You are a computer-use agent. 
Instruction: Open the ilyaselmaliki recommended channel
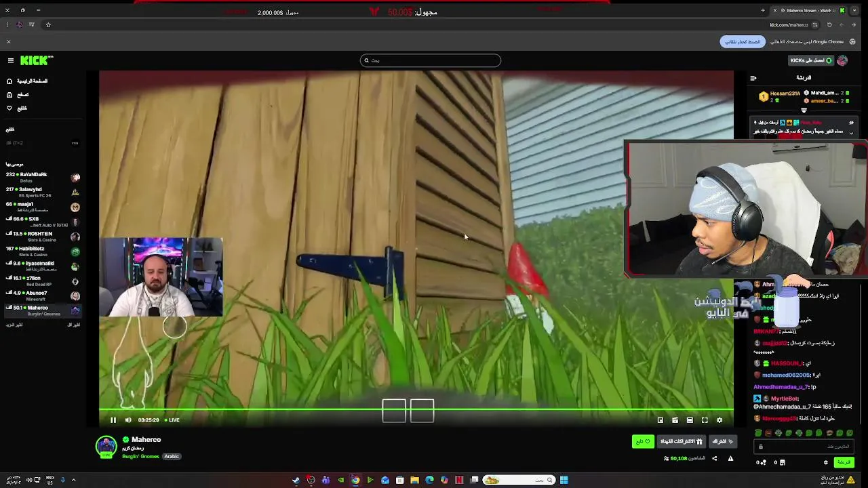[42, 266]
